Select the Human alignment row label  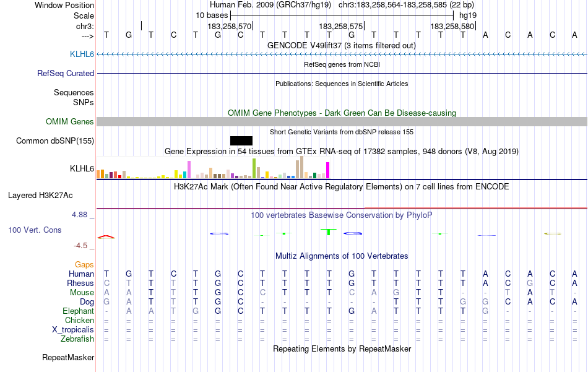(x=81, y=274)
